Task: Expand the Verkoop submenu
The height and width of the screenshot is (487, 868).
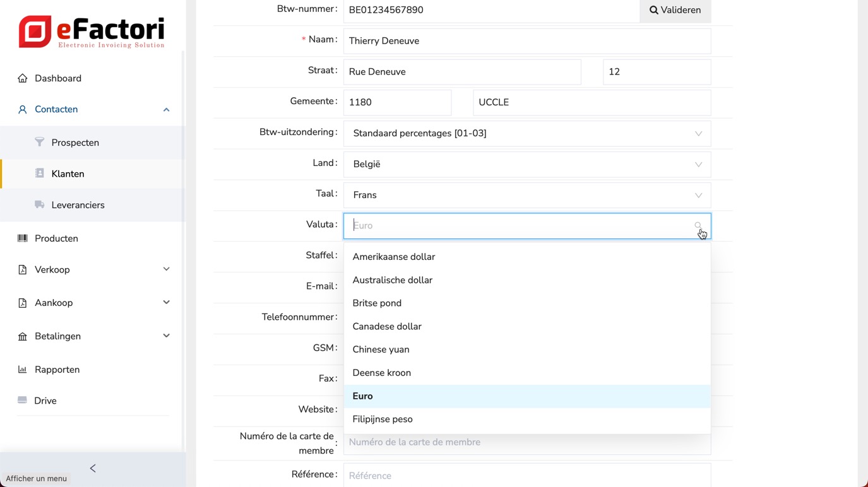Action: pos(166,269)
